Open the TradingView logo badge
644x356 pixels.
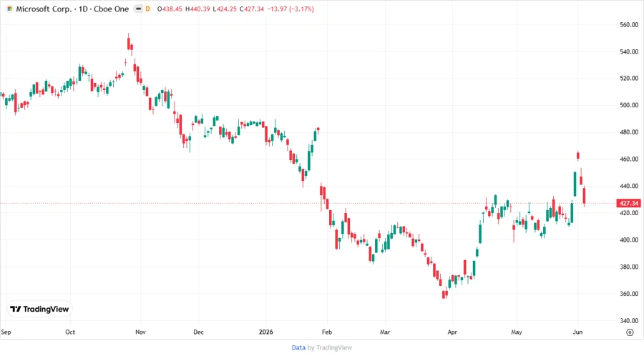40,309
